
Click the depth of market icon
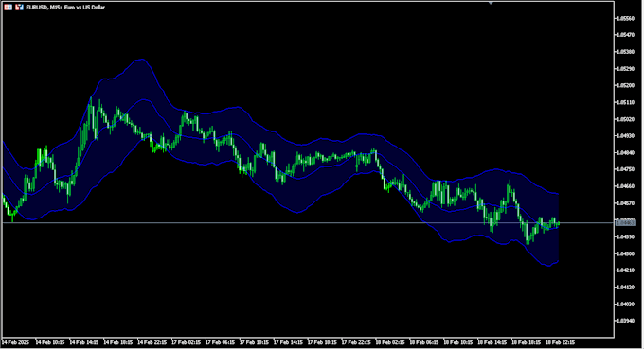(19, 7)
